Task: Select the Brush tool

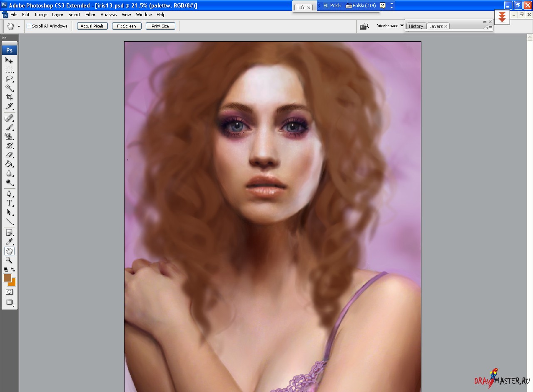Action: tap(9, 127)
